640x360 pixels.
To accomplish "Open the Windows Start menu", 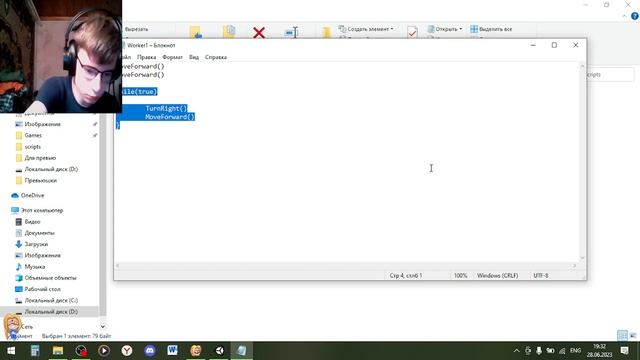I will pyautogui.click(x=11, y=351).
